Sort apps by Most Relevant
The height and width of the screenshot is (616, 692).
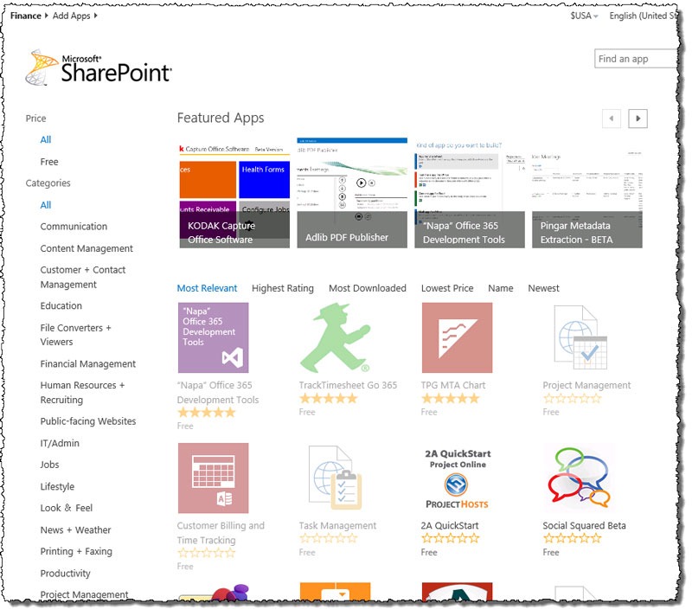[x=207, y=288]
